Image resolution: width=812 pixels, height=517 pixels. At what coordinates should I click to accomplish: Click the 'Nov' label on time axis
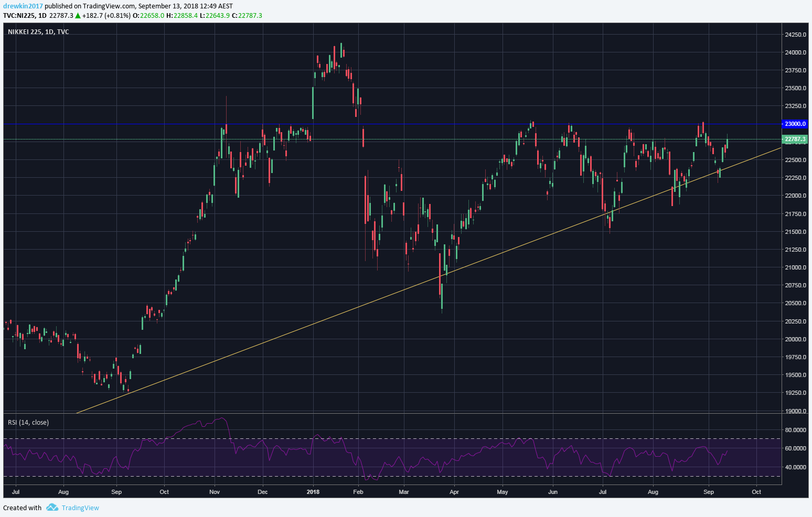214,492
